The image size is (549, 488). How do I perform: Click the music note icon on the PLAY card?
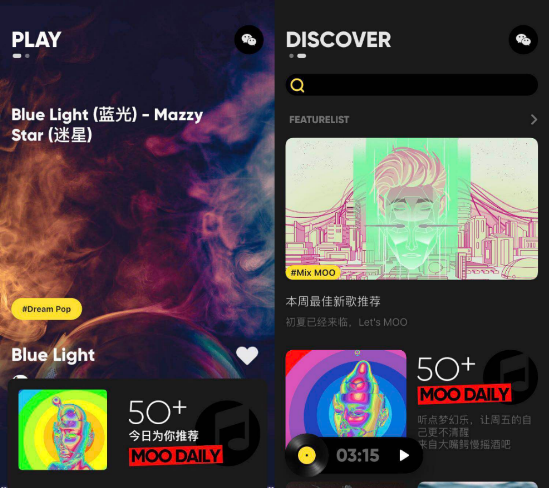[228, 433]
